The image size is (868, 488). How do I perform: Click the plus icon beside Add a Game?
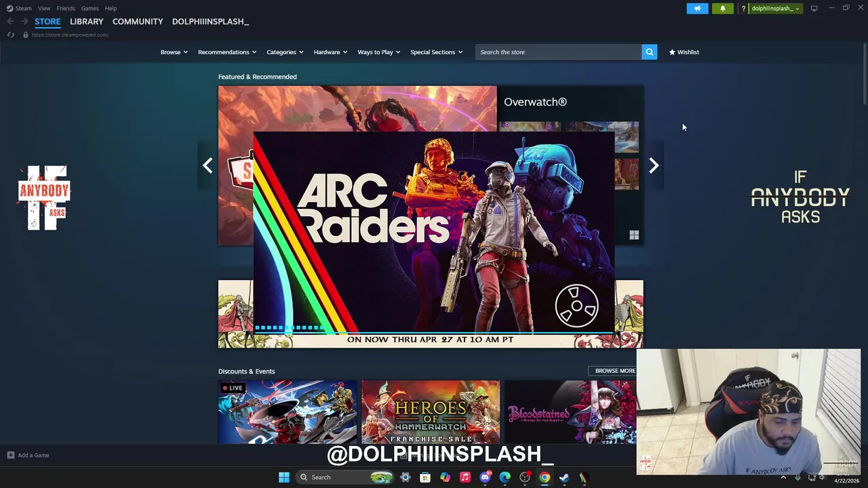click(10, 455)
